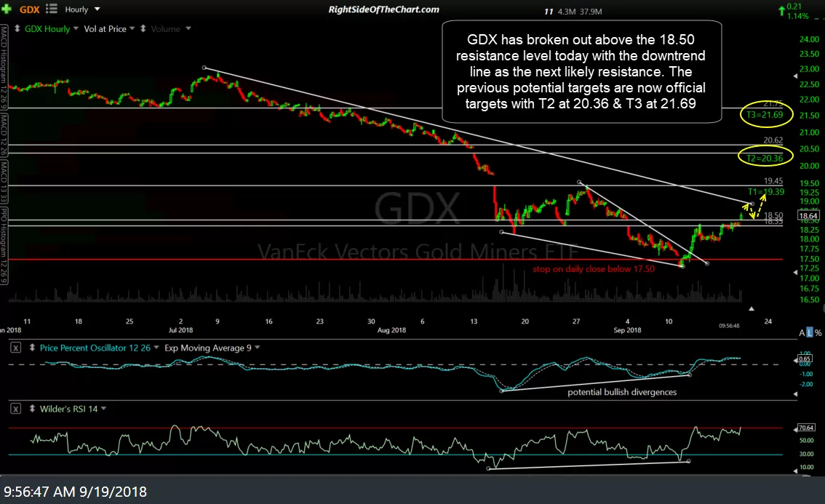Click the move arrows beside Wilder's RSI

(32, 408)
